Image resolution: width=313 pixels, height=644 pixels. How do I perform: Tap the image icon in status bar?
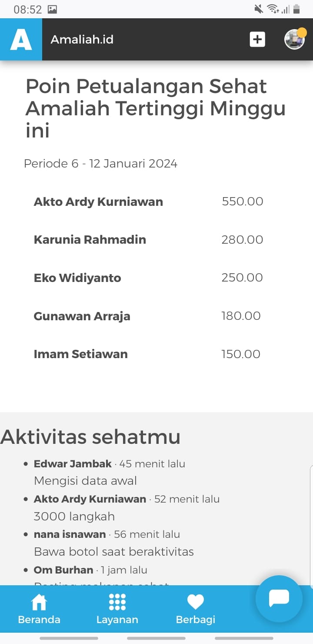tap(52, 9)
